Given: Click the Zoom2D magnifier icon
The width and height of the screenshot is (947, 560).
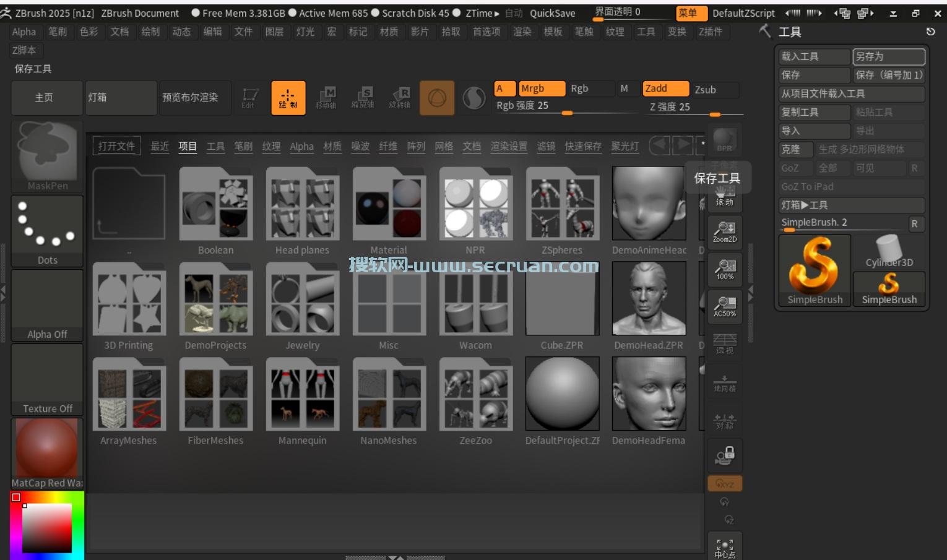Looking at the screenshot, I should (725, 231).
